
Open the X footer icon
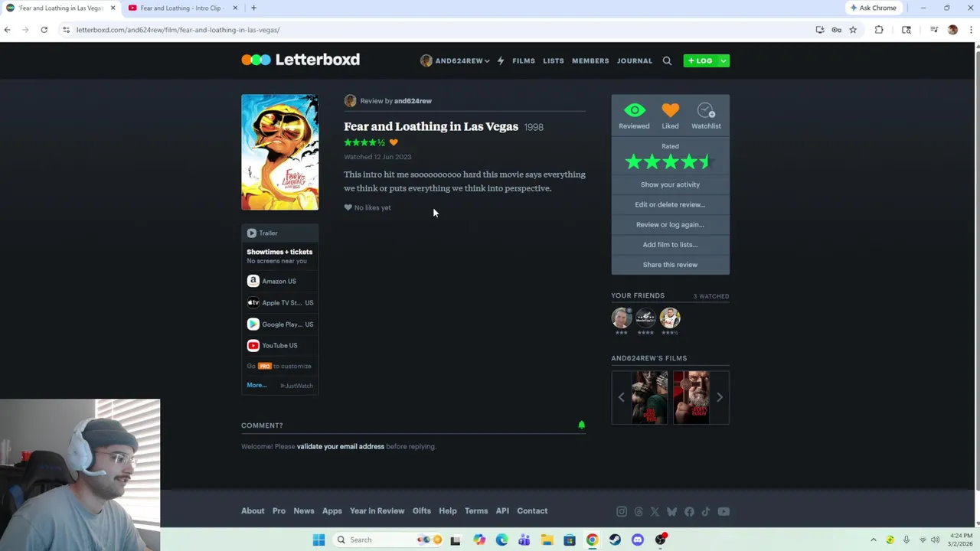click(x=655, y=511)
